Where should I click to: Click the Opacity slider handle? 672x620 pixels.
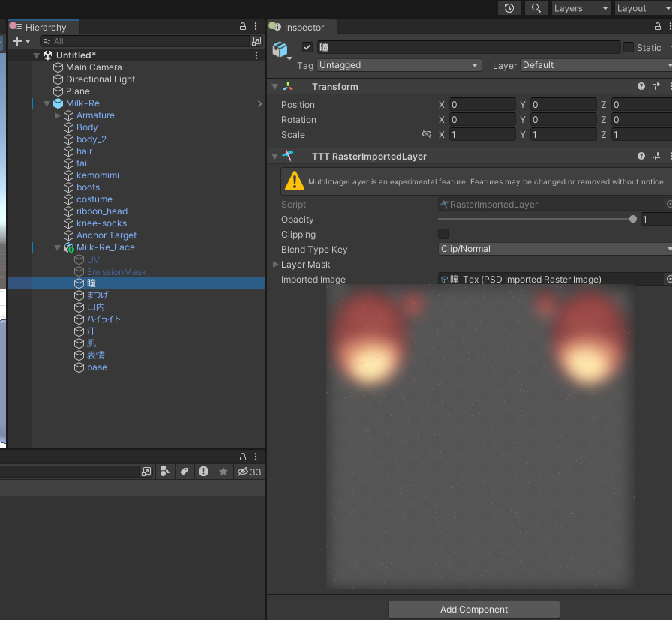(633, 220)
